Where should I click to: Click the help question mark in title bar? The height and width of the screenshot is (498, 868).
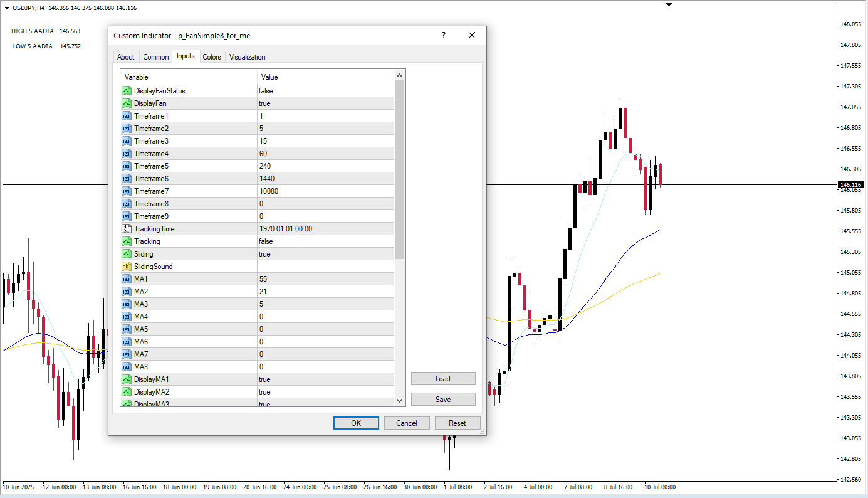(444, 36)
